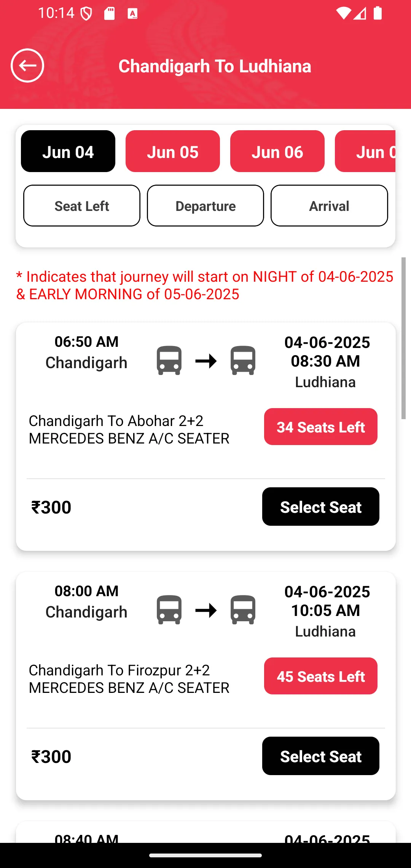Choose the partially visible fourth date tab
This screenshot has width=411, height=868.
coord(365,151)
